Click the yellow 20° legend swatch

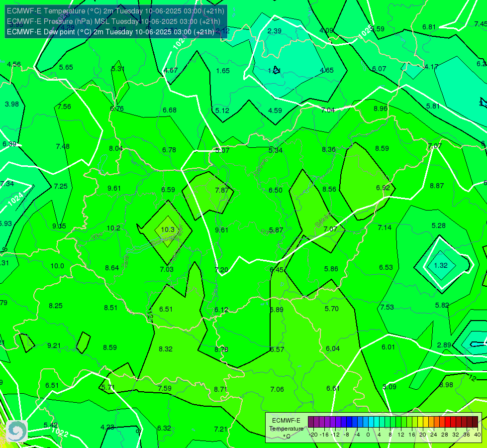[x=420, y=422]
